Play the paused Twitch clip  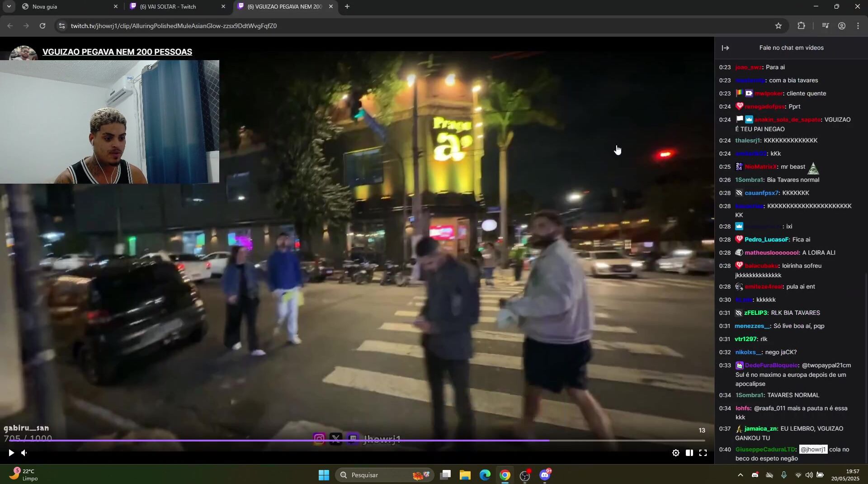tap(11, 453)
